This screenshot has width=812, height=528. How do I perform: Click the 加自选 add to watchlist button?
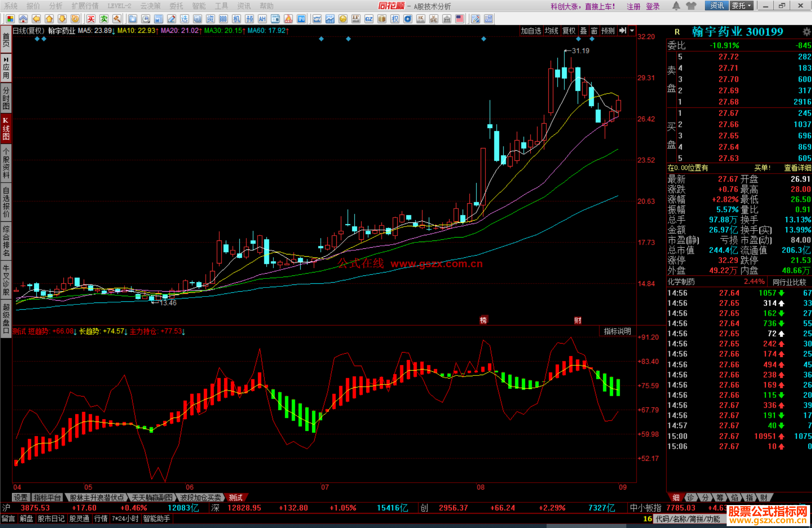[x=531, y=31]
